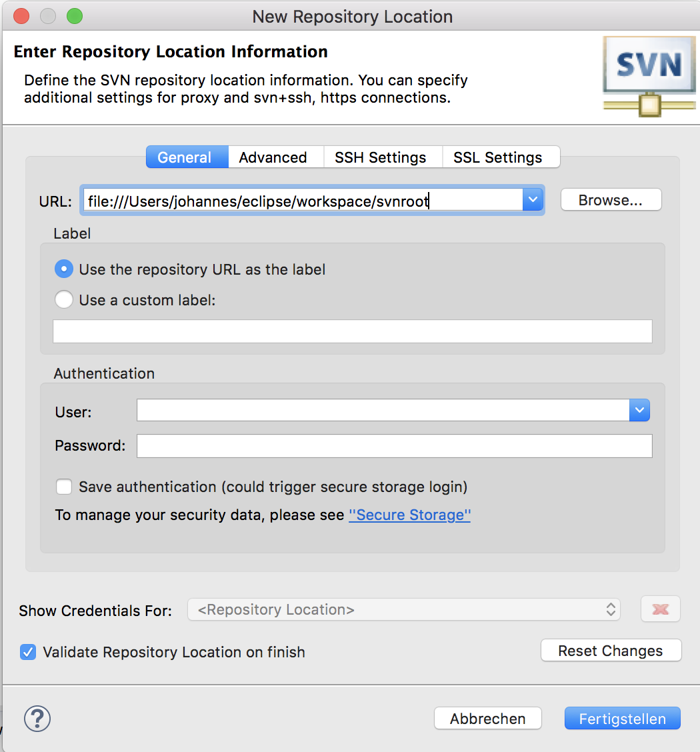Enable the Save authentication checkbox
Viewport: 700px width, 752px height.
(x=64, y=487)
